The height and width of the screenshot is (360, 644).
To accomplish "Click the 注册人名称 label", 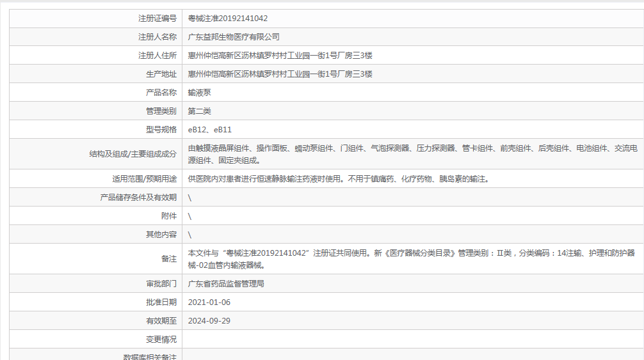I will point(157,37).
